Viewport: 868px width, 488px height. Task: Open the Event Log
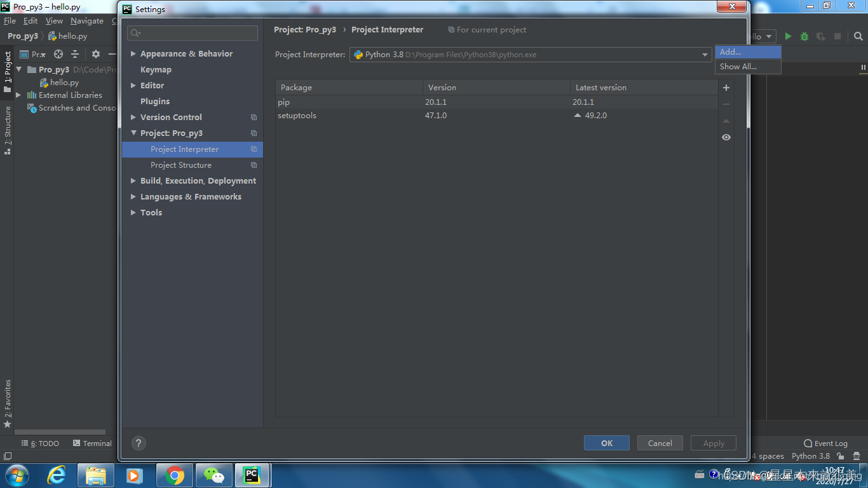click(x=825, y=444)
